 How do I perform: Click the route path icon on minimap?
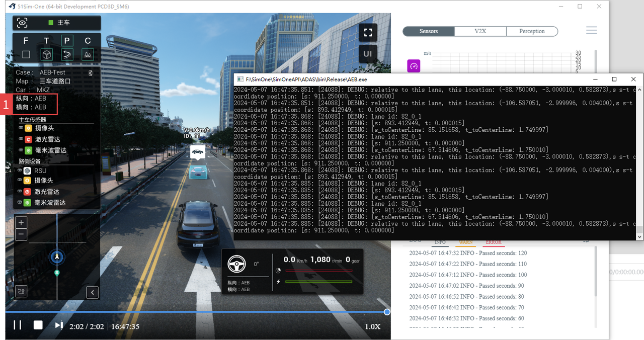[x=21, y=291]
